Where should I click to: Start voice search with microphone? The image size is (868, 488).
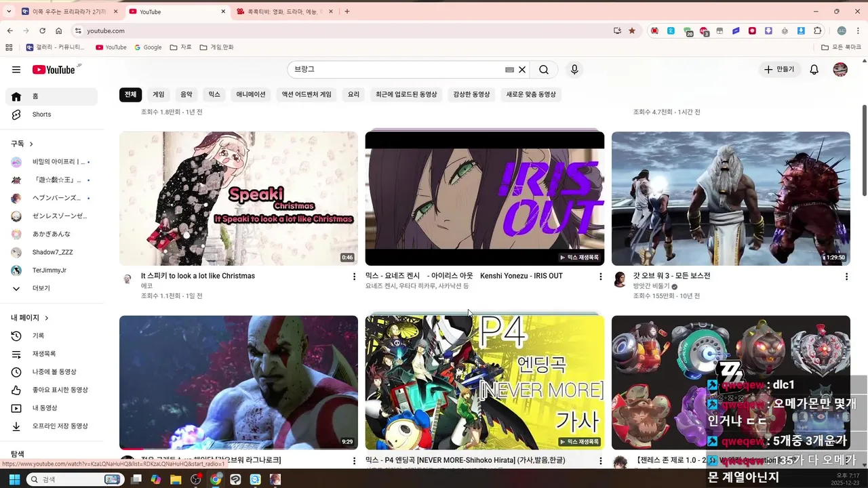pos(574,69)
